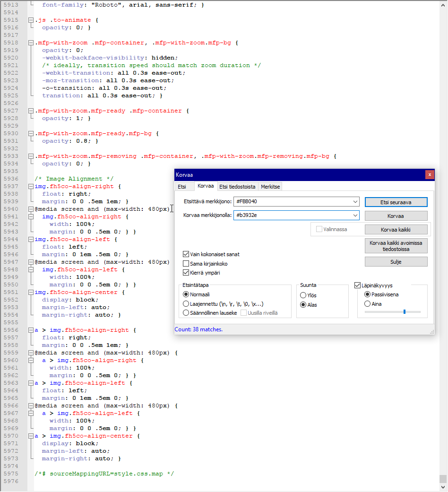Screen dimensions: 448x492
Task: Collapse the fold at line 5937
Action: 31,186
